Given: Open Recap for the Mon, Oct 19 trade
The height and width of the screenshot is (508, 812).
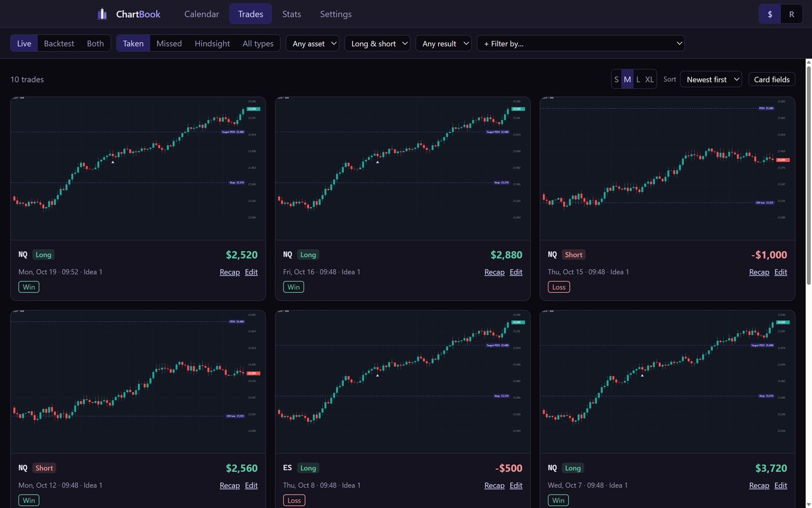Looking at the screenshot, I should pos(230,272).
